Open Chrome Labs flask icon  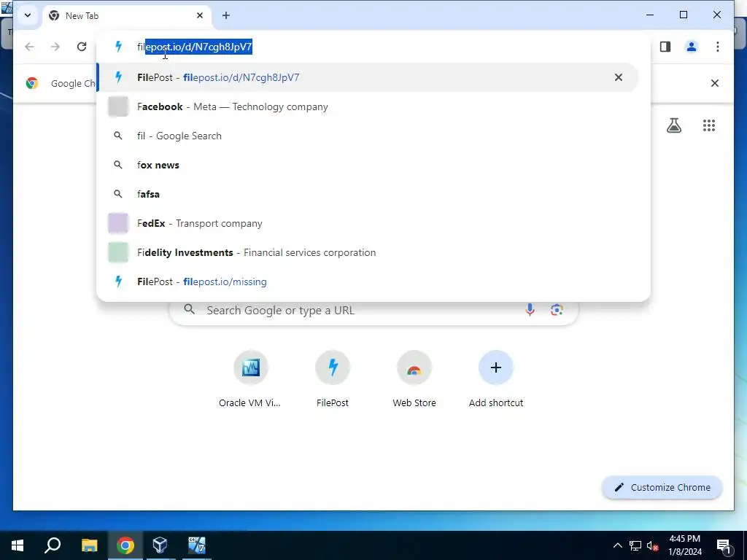click(x=673, y=125)
